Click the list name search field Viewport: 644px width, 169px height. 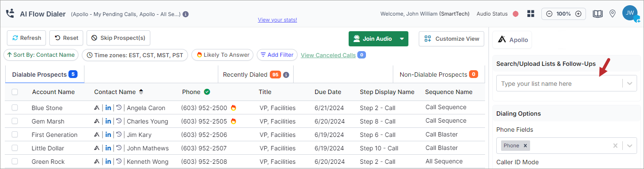[559, 83]
